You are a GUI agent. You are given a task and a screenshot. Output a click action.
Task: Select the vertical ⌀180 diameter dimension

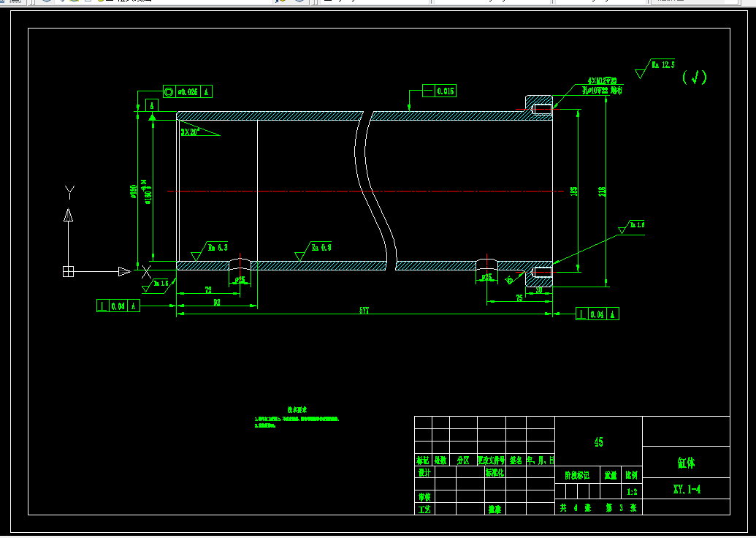[134, 192]
